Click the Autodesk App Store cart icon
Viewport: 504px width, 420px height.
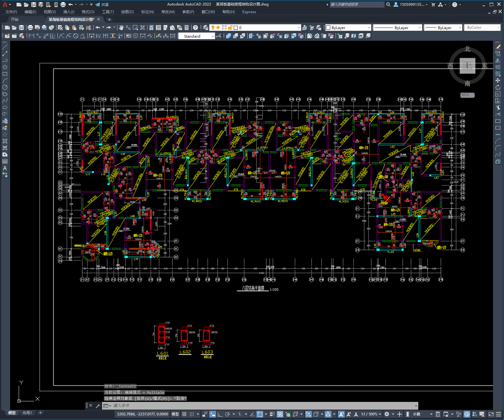tap(433, 5)
